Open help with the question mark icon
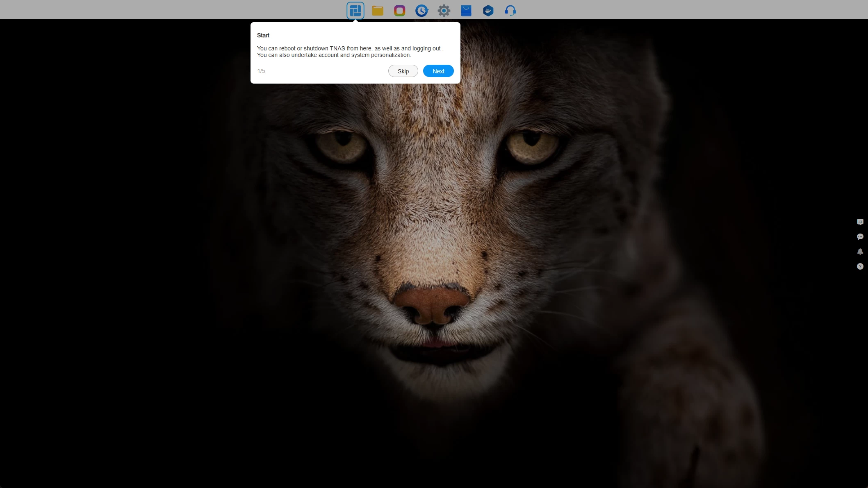The image size is (868, 488). 860,266
